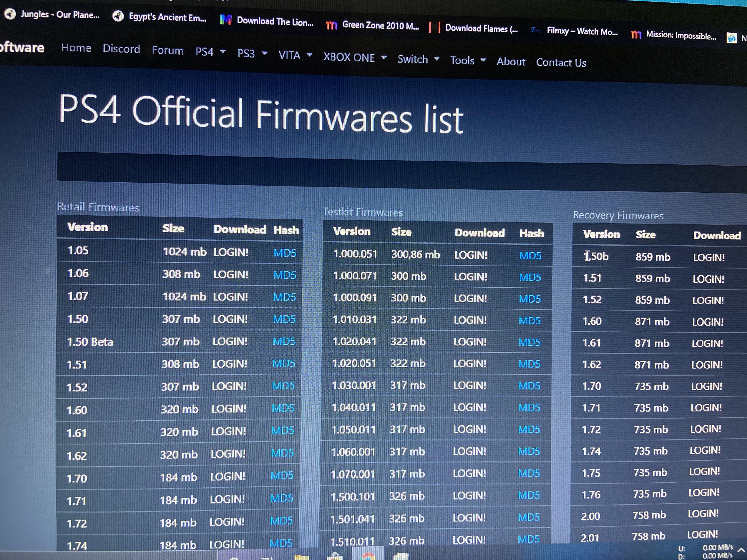Screen dimensions: 747x560
Task: Open MD5 hash for retail firmware 1.72
Action: (x=282, y=521)
